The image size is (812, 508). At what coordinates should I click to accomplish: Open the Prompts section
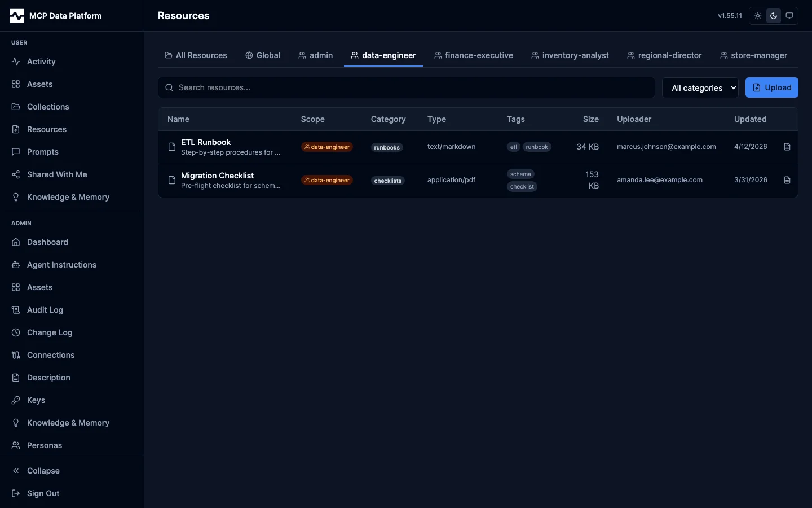point(43,152)
